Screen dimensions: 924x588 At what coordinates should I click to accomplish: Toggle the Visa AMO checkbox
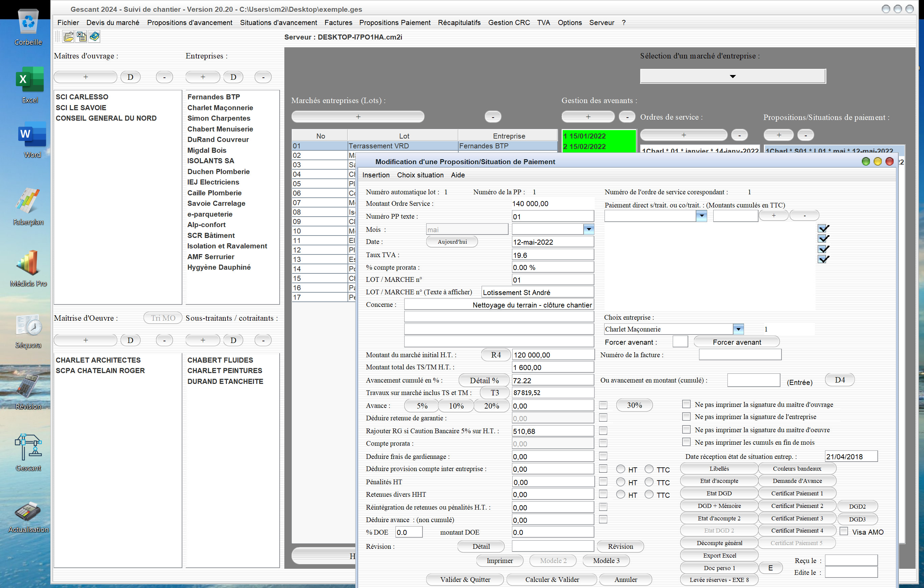(x=843, y=532)
